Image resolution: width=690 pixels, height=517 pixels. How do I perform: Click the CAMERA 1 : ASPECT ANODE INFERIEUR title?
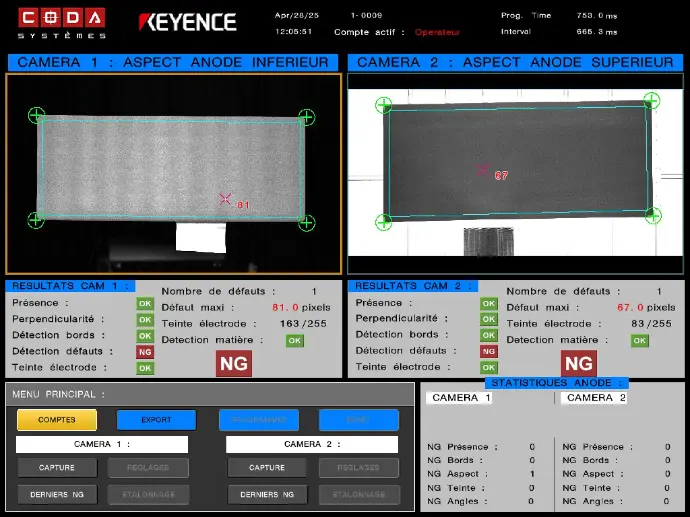173,62
